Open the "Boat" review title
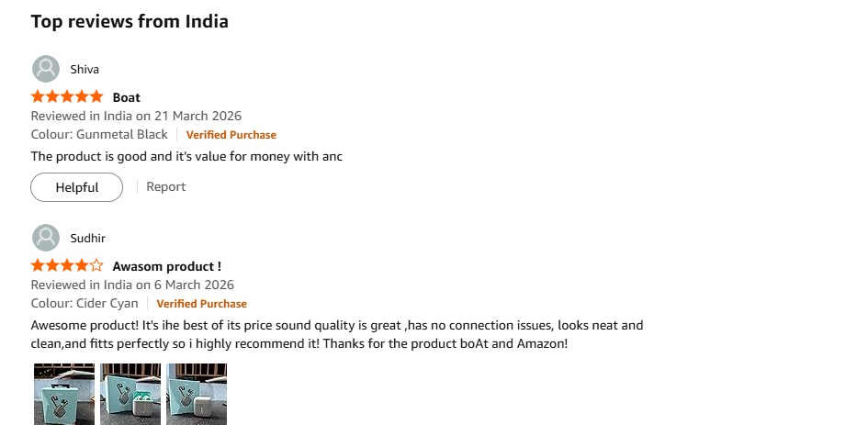 pos(127,97)
